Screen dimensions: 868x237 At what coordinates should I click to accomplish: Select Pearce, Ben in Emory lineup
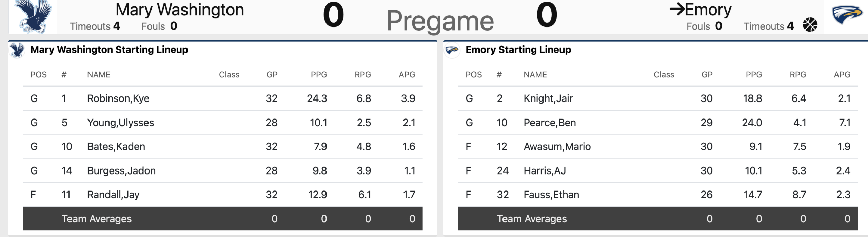click(x=550, y=123)
